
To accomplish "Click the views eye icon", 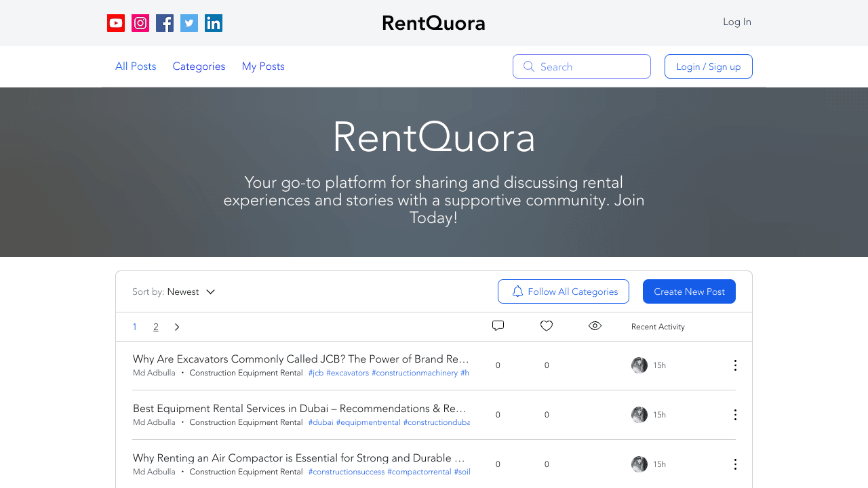I will point(595,326).
